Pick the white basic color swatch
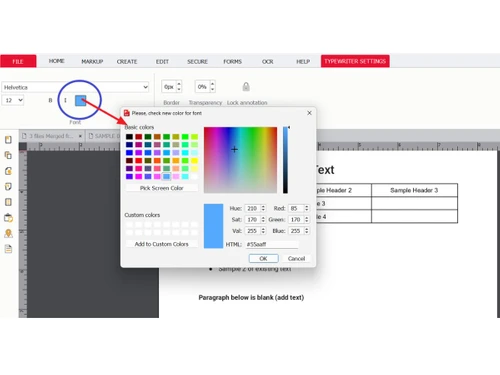Image resolution: width=500 pixels, height=375 pixels. [x=194, y=176]
